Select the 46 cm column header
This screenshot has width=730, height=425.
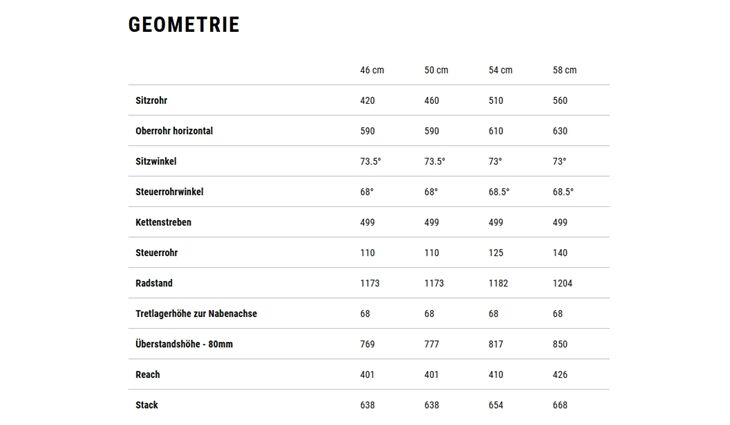(x=372, y=70)
